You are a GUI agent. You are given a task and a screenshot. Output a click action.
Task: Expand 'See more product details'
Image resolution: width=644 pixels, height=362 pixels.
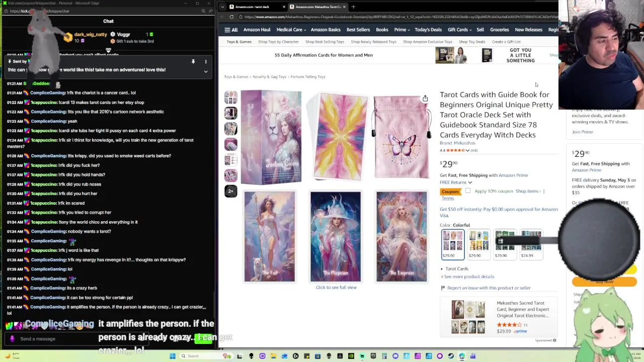tap(468, 277)
